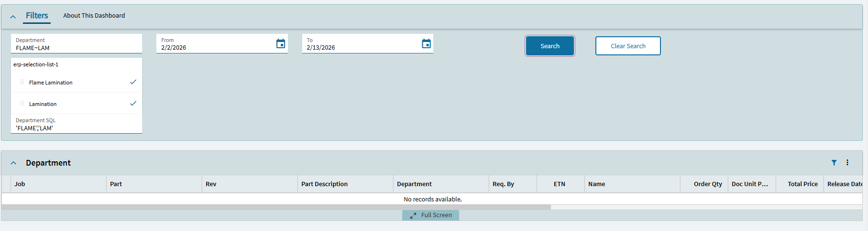Sort by the Part Description column header
This screenshot has width=868, height=231.
(324, 184)
